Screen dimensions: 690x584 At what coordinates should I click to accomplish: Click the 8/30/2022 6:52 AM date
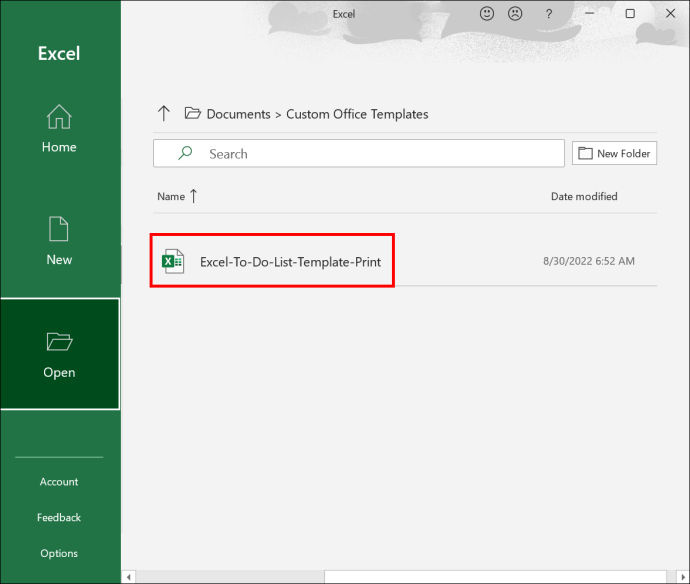(x=589, y=261)
